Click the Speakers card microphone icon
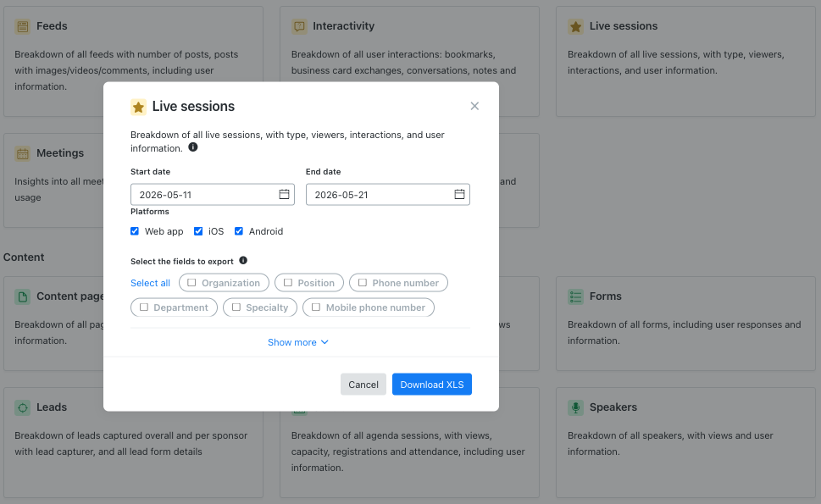Image resolution: width=821 pixels, height=504 pixels. (575, 407)
